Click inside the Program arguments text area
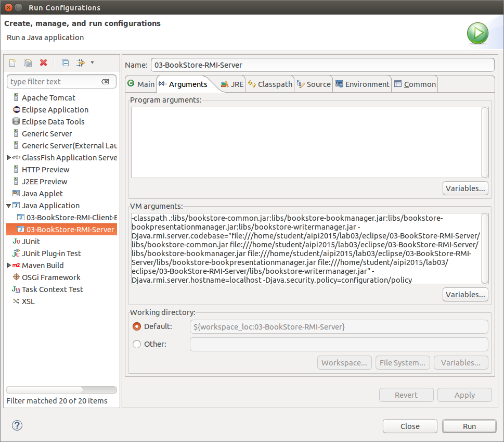The image size is (504, 442). coord(306,142)
